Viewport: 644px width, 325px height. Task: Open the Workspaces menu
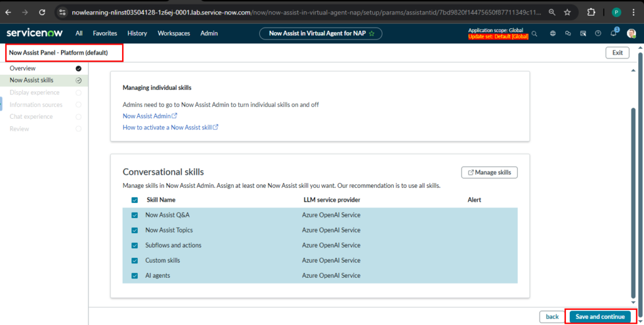[174, 33]
